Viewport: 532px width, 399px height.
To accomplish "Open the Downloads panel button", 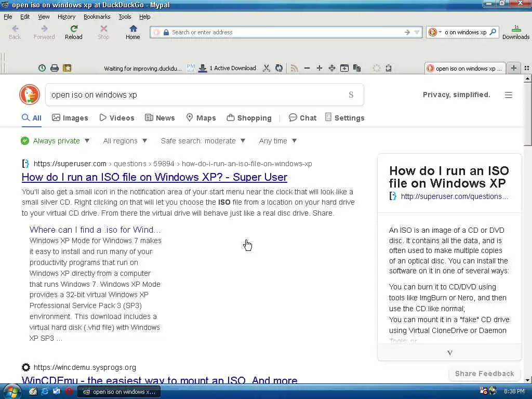I will (x=516, y=32).
